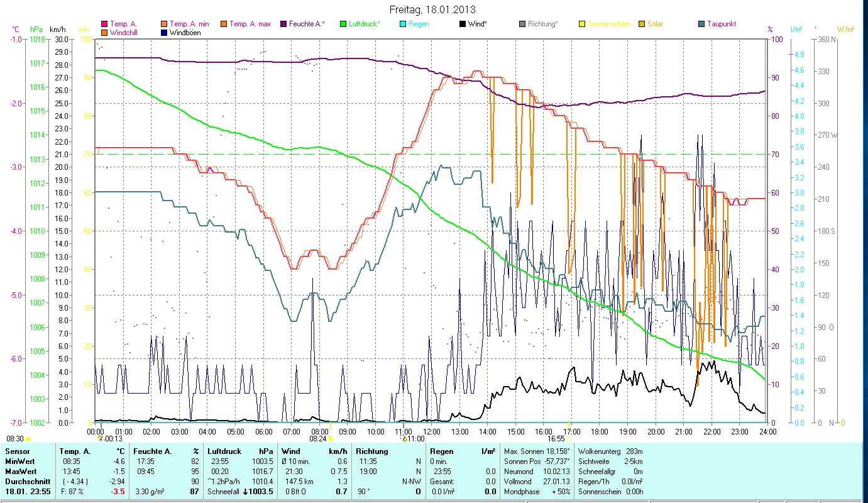The height and width of the screenshot is (503, 868).
Task: Click the marker icon beside 00:13
Action: [x=101, y=439]
